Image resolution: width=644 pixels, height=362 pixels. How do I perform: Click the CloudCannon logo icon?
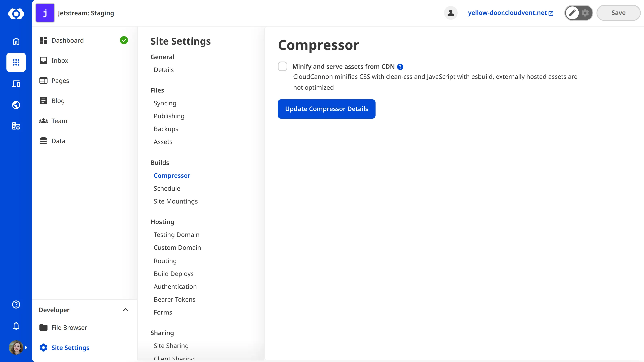(x=16, y=13)
